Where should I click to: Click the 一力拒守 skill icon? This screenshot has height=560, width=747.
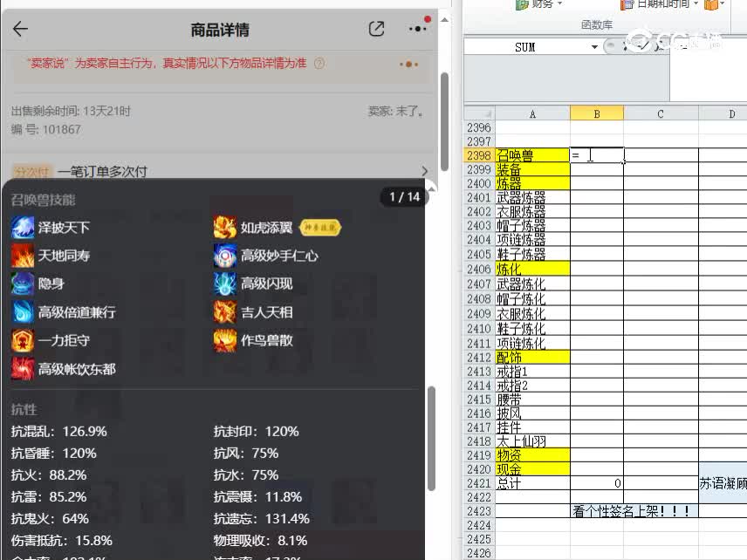coord(23,340)
